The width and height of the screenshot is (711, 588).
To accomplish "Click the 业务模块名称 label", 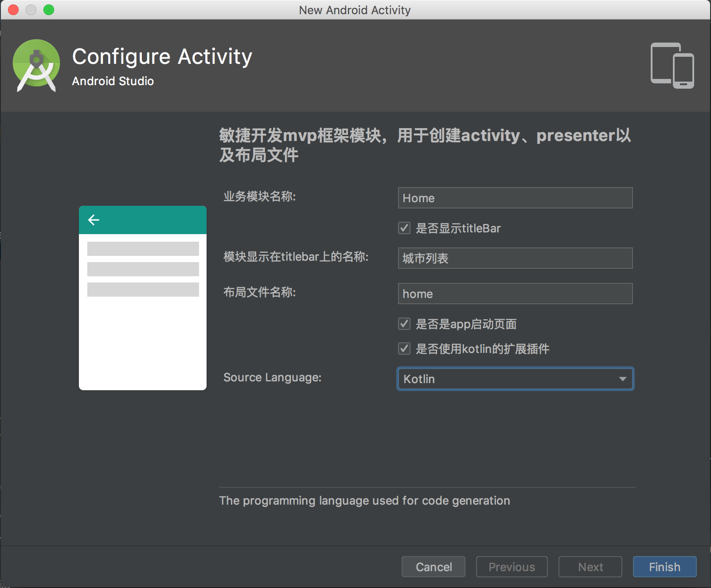I will (x=260, y=196).
